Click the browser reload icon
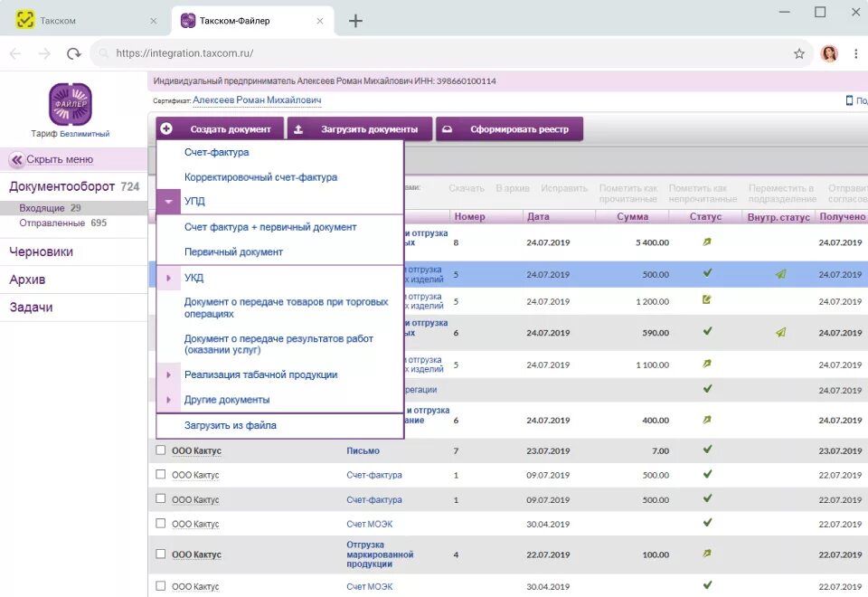 (73, 53)
